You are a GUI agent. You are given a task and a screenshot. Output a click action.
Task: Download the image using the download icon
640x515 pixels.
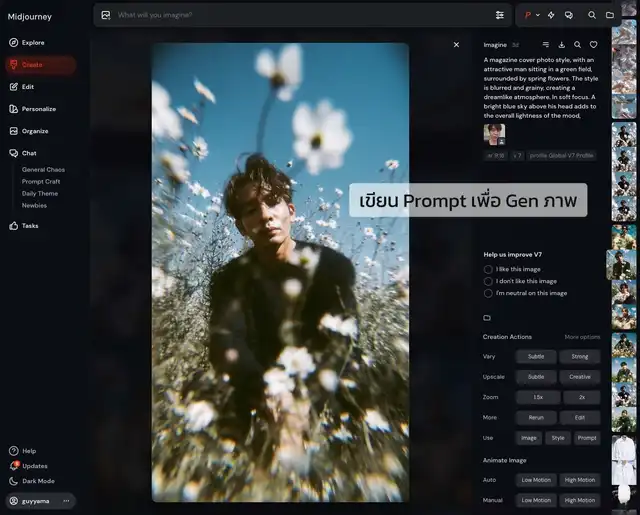[561, 45]
